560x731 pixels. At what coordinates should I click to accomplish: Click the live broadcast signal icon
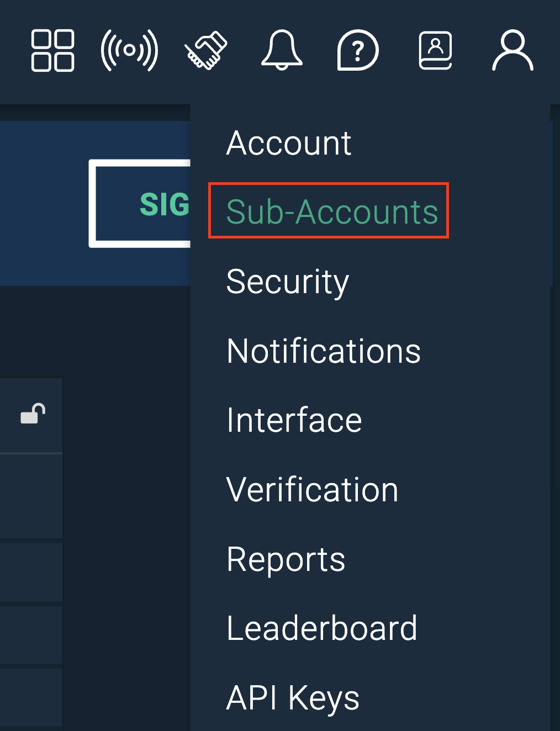click(129, 51)
